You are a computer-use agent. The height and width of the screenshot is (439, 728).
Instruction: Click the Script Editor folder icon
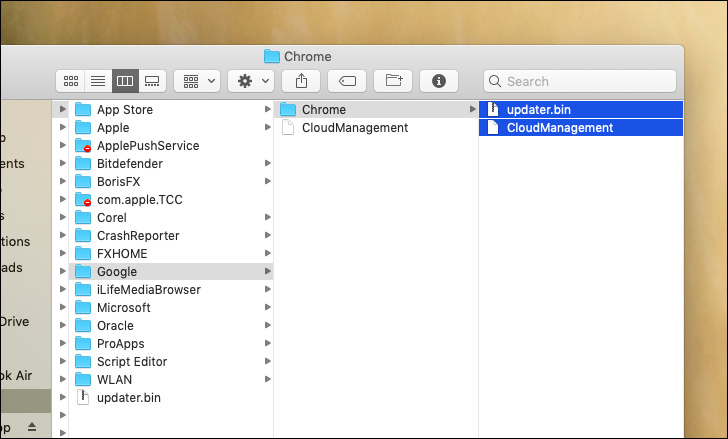click(83, 362)
